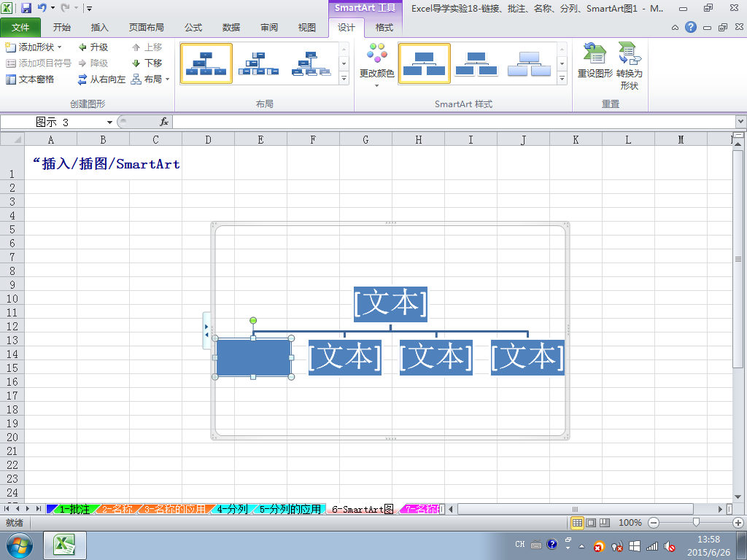The width and height of the screenshot is (747, 560).
Task: Open sheet tab 5-分列的应用
Action: [x=290, y=509]
